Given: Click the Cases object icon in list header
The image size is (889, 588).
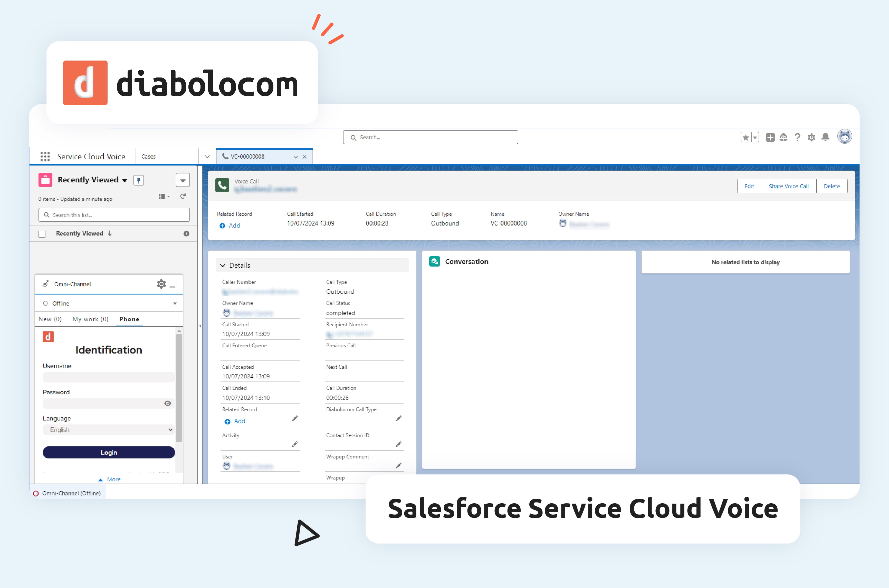Looking at the screenshot, I should [x=45, y=180].
